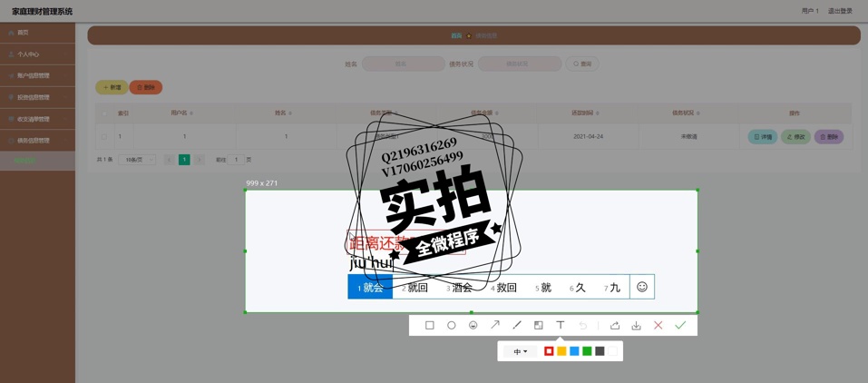Select IME candidate 就会
Viewport: 868px width, 383px height.
coord(371,288)
